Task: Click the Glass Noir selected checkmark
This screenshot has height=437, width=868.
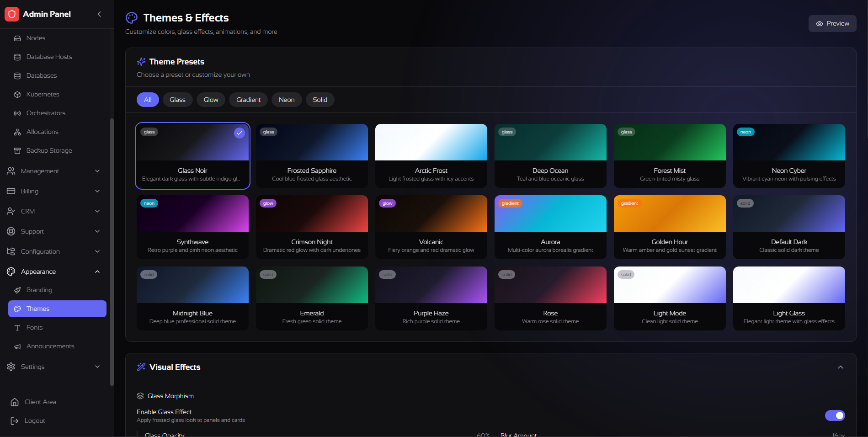Action: [x=240, y=133]
